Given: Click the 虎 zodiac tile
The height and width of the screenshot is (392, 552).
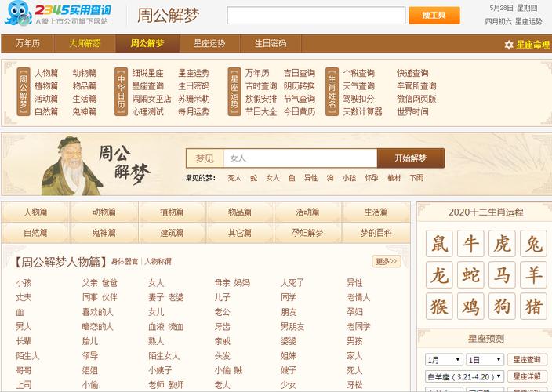Looking at the screenshot, I should pyautogui.click(x=502, y=243).
